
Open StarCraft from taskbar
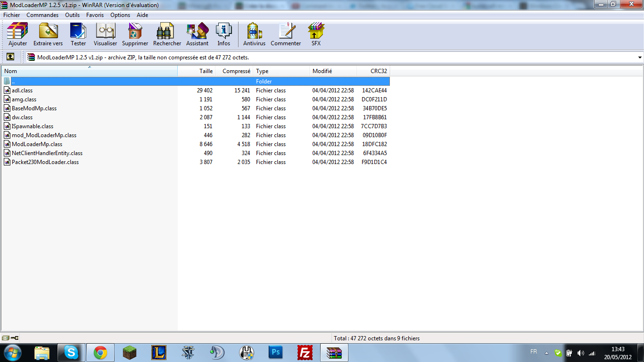tap(188, 353)
